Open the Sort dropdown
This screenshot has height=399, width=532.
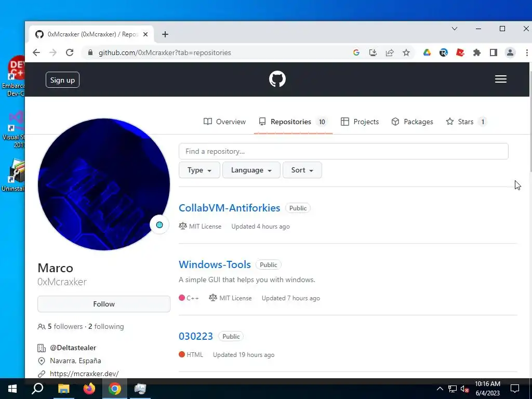click(x=302, y=170)
